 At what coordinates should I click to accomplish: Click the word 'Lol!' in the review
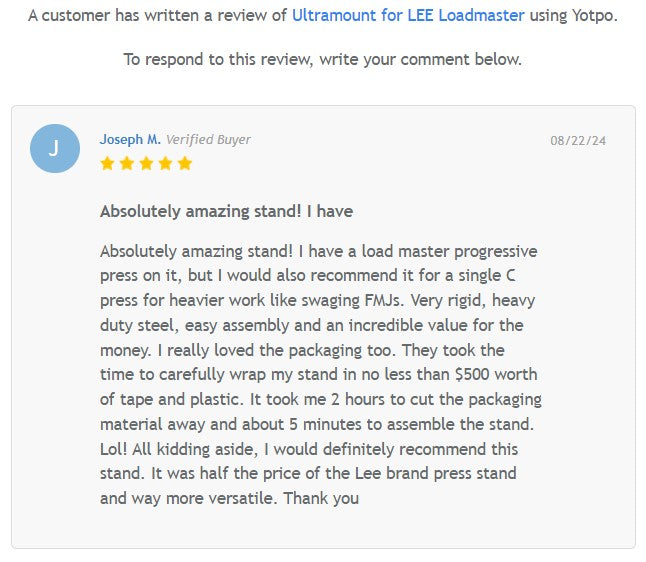(116, 449)
